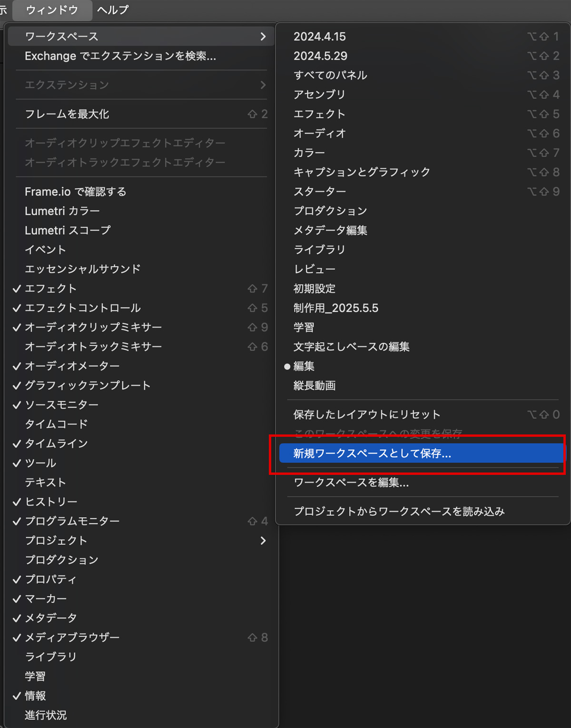Select フレームを最大化
571x728 pixels.
coord(67,114)
